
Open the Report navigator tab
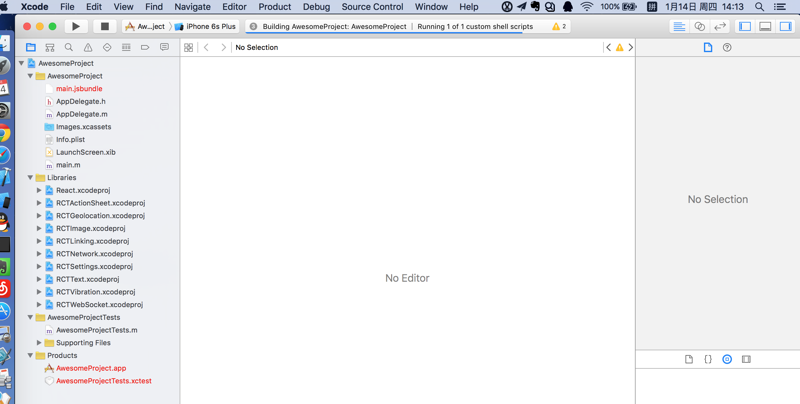click(x=164, y=47)
